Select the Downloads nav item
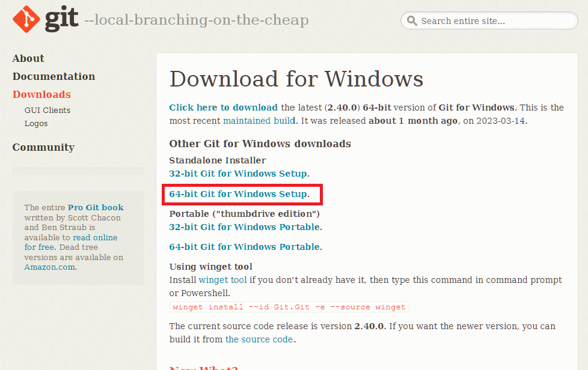 (41, 94)
